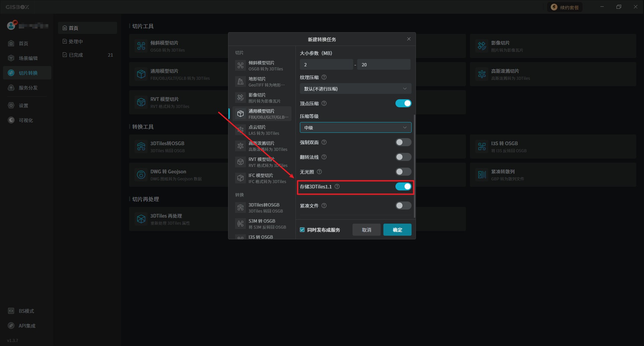This screenshot has width=644, height=346.
Task: Expand the 纹理压缩 dropdown
Action: coord(355,89)
